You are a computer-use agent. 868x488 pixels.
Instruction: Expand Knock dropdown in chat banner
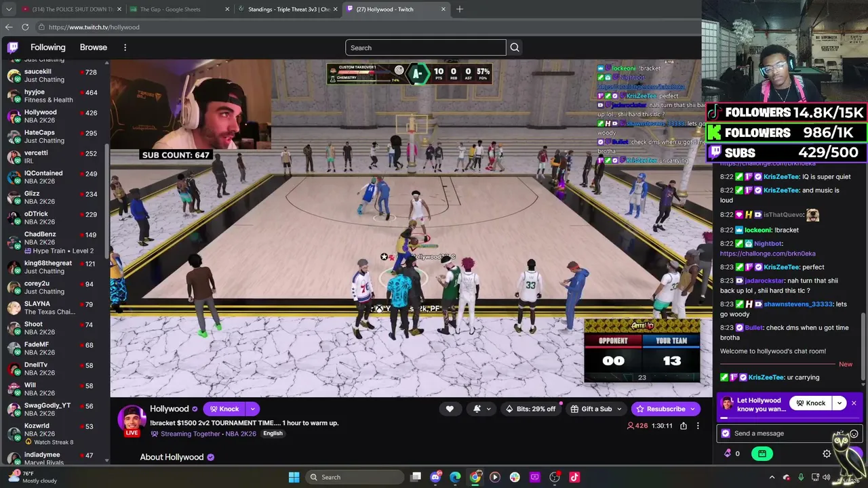[839, 403]
